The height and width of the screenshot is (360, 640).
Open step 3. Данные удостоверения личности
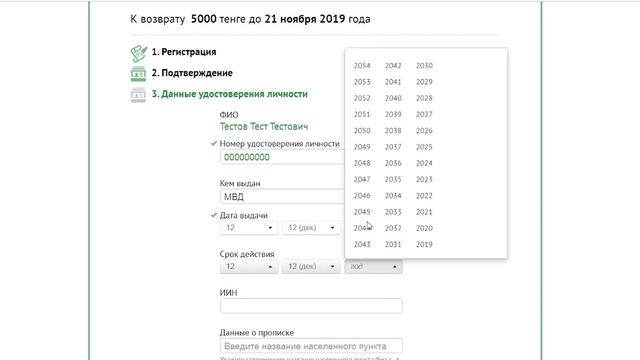(x=229, y=94)
